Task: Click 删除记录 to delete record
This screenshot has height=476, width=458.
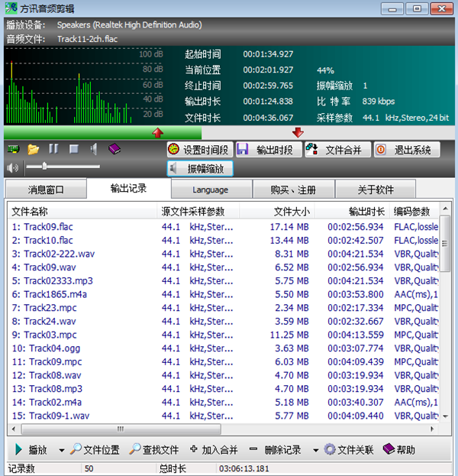Action: (x=276, y=449)
